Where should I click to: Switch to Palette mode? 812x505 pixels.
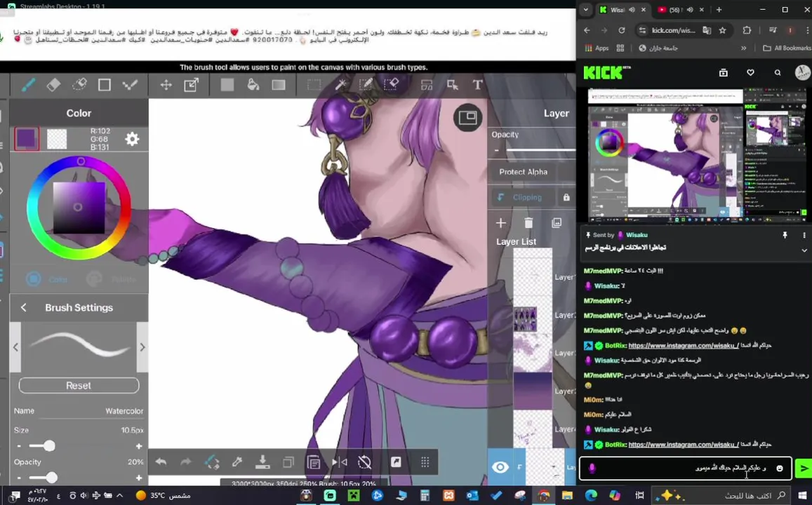pyautogui.click(x=112, y=279)
